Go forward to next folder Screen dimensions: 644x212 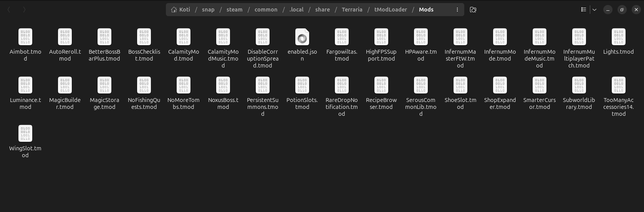click(x=24, y=10)
